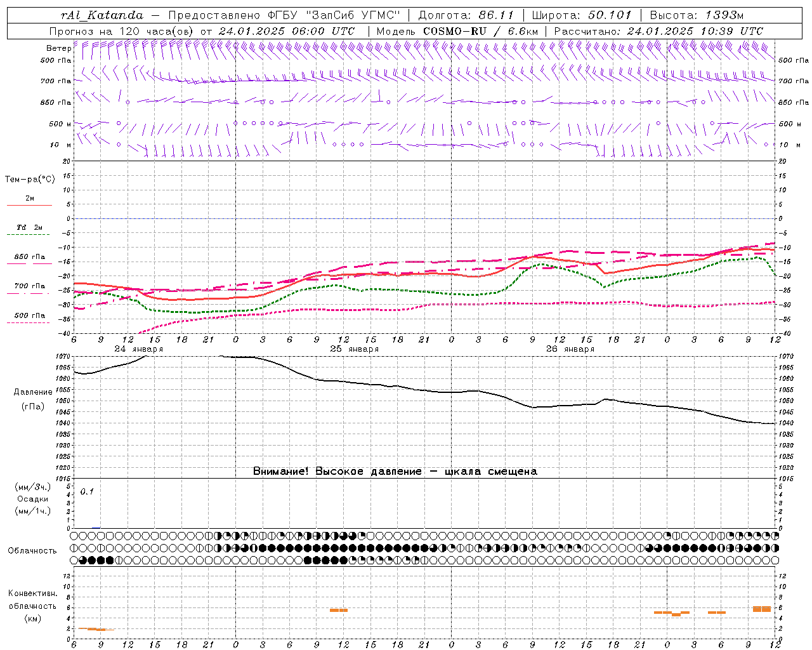Click the (мм/3ч.) precipitation unit label

(x=33, y=487)
